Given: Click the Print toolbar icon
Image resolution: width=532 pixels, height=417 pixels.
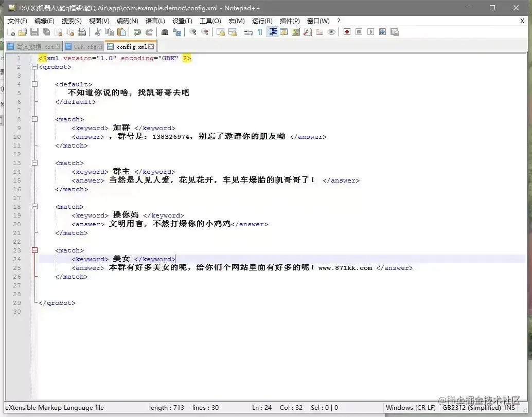Looking at the screenshot, I should click(x=82, y=32).
